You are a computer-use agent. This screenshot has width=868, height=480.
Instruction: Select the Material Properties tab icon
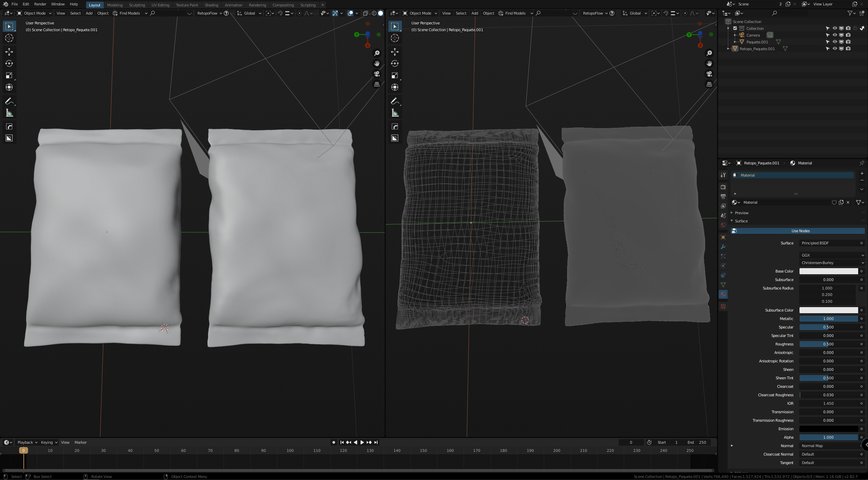tap(723, 294)
